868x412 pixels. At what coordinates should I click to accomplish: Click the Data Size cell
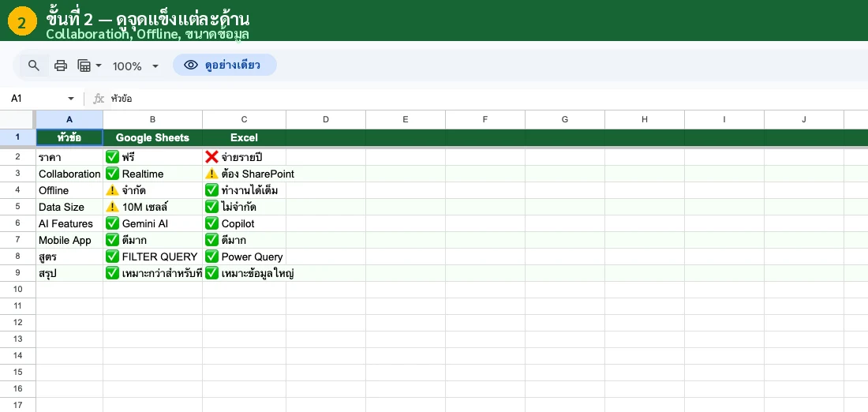(69, 207)
